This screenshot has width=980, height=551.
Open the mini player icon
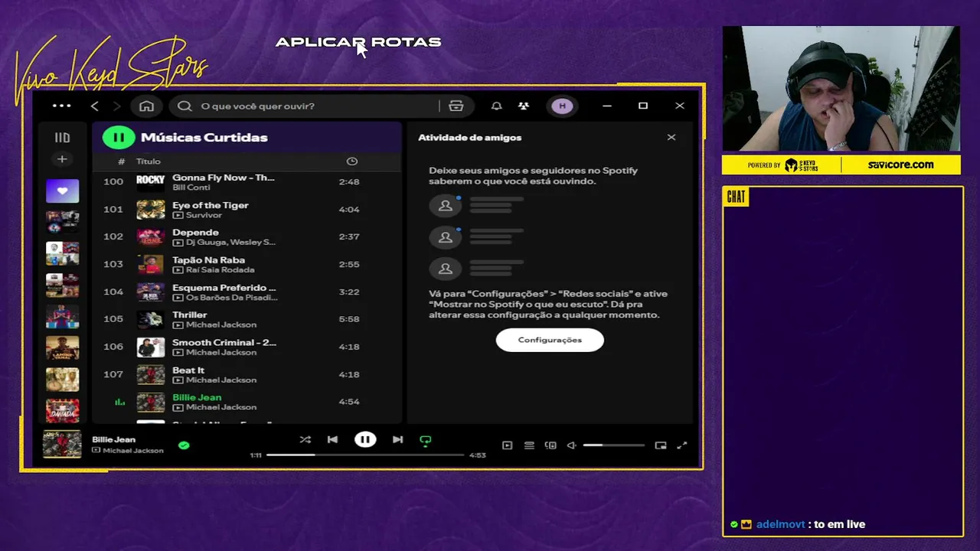click(x=661, y=445)
